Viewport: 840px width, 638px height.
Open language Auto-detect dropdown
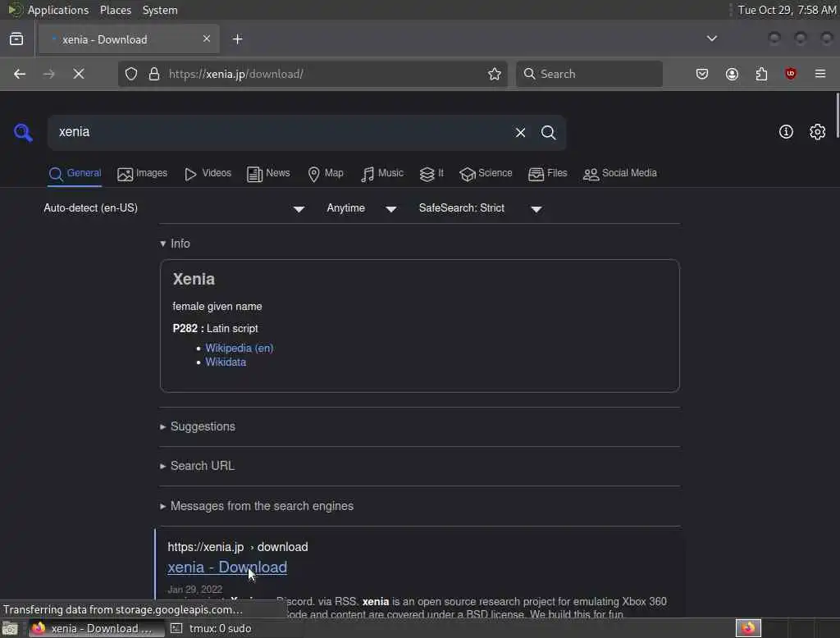pyautogui.click(x=174, y=208)
